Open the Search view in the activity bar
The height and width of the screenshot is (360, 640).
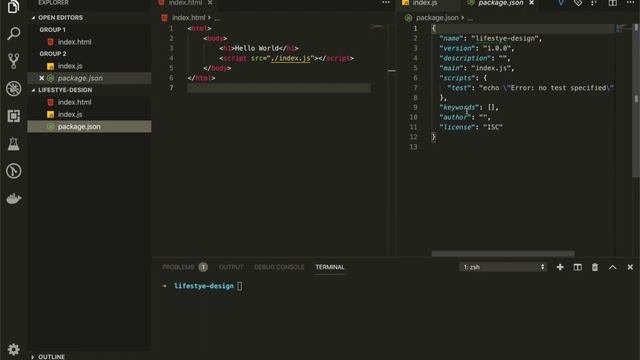[x=13, y=33]
